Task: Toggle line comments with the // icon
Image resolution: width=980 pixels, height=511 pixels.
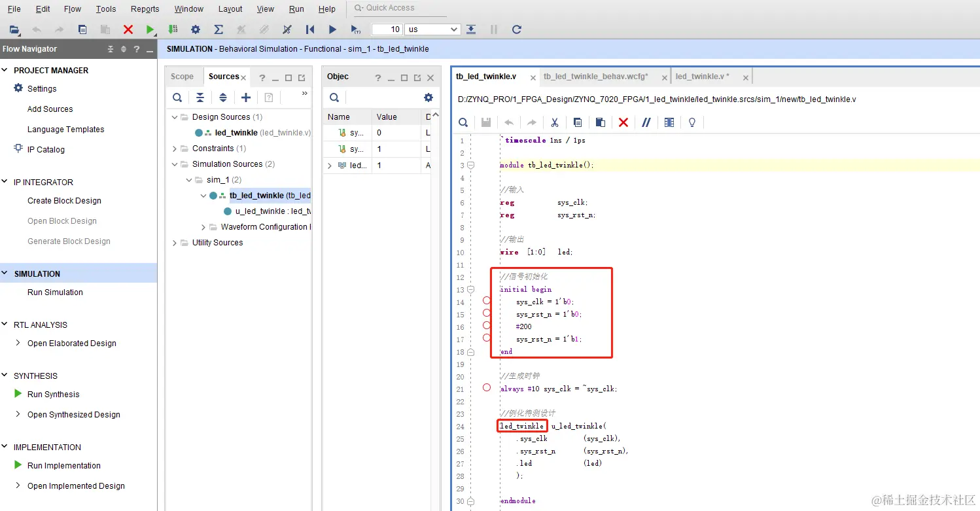Action: coord(646,122)
